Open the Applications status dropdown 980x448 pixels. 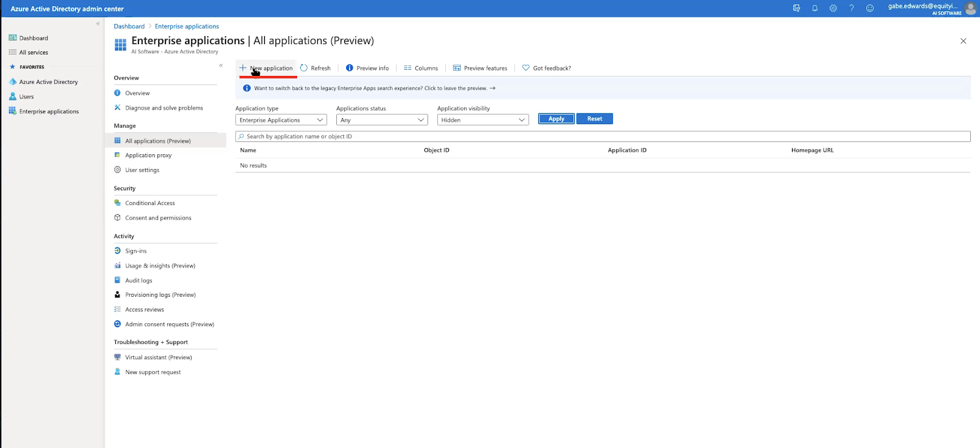tap(382, 120)
